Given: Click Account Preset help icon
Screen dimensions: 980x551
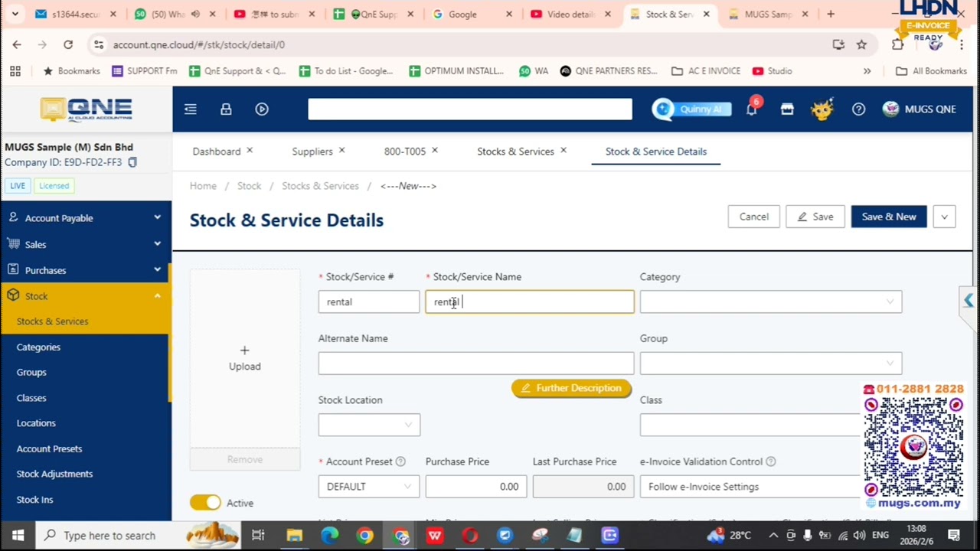Looking at the screenshot, I should tap(400, 461).
